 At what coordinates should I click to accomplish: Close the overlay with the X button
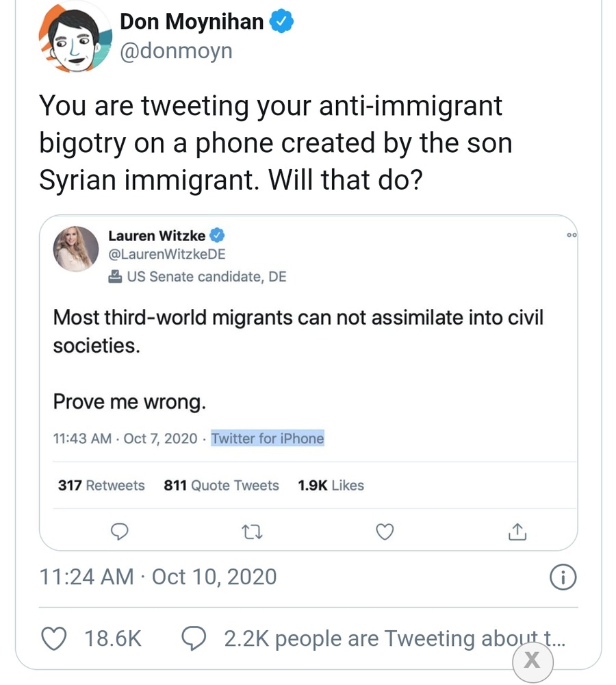(x=532, y=661)
